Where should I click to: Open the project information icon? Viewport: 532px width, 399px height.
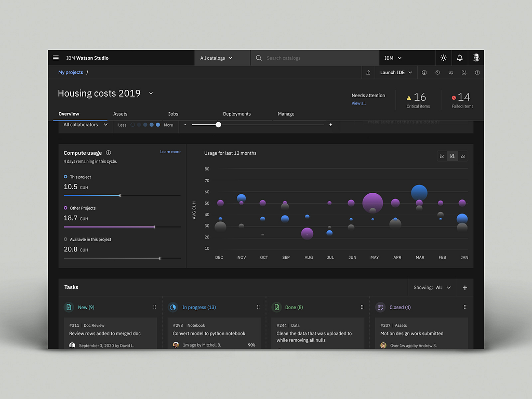coord(424,73)
